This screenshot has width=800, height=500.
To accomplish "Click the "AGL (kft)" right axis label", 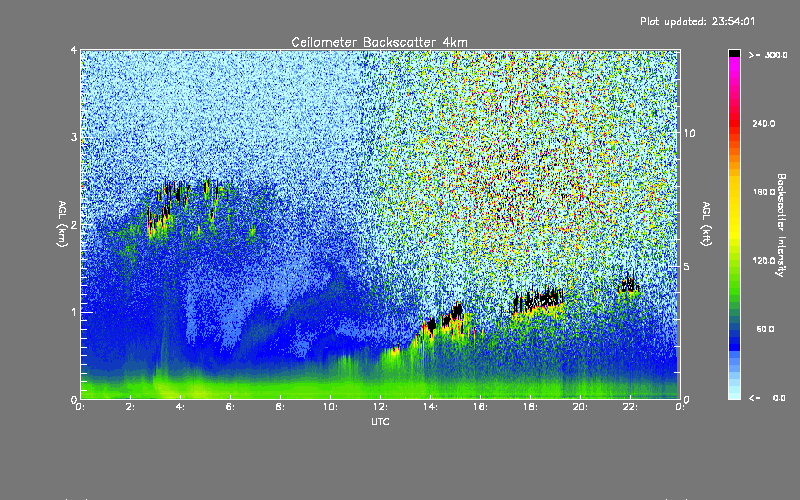I will [706, 224].
